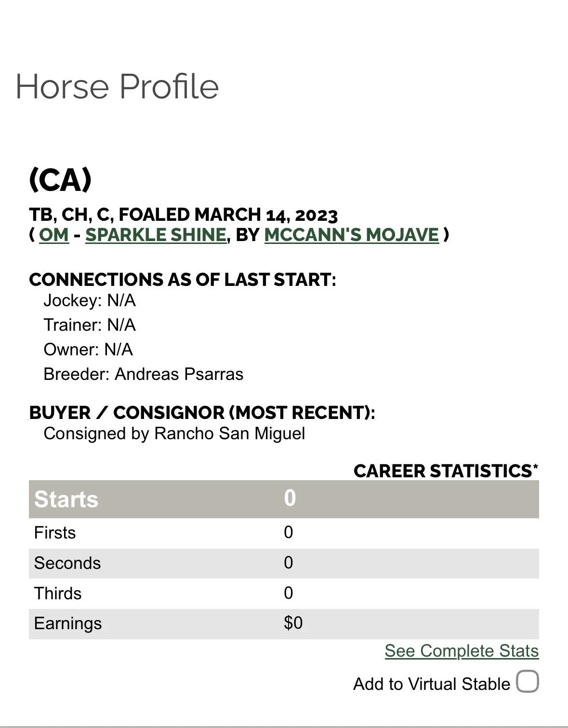Click Consigned by Rancho San Miguel text

point(174,433)
